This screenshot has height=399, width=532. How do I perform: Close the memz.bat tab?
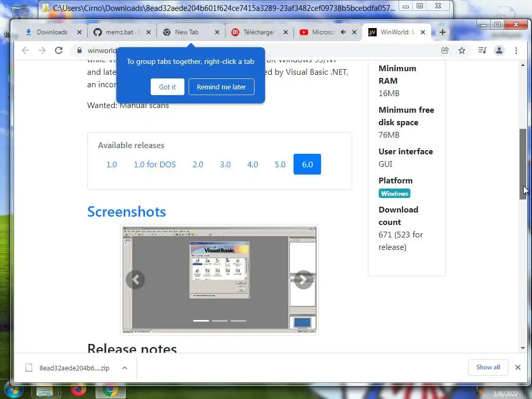[x=149, y=32]
